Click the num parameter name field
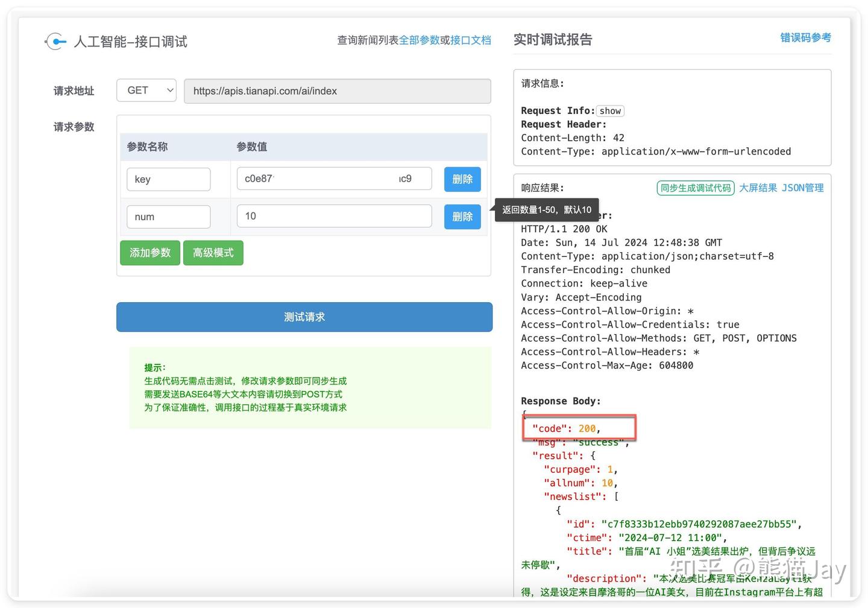868x608 pixels. click(x=168, y=217)
